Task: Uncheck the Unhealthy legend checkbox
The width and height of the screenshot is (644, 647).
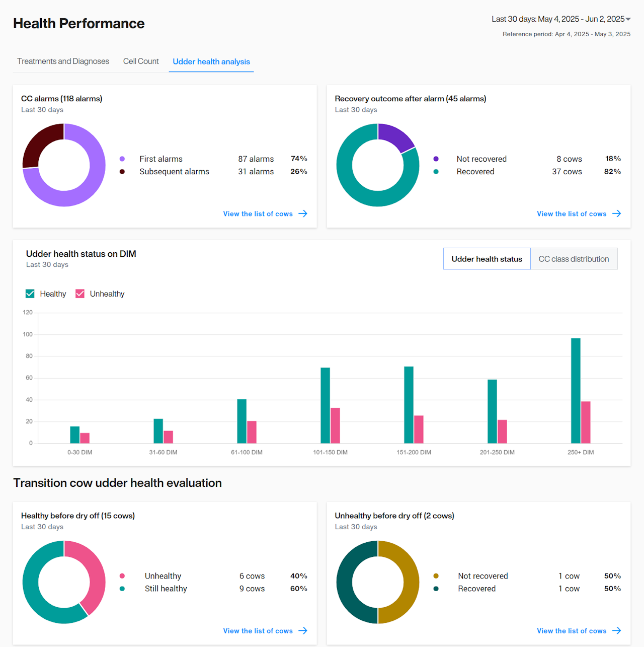Action: tap(80, 294)
